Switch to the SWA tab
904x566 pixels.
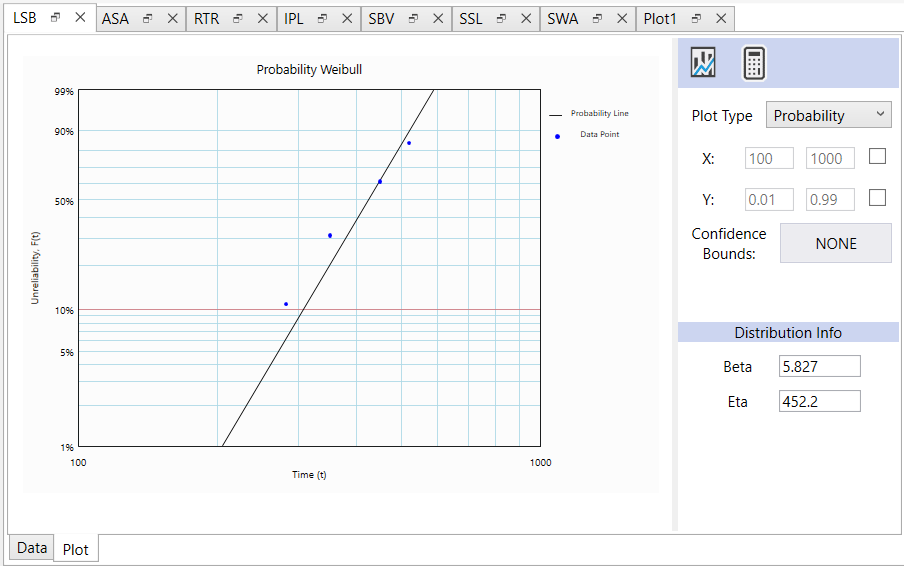563,18
